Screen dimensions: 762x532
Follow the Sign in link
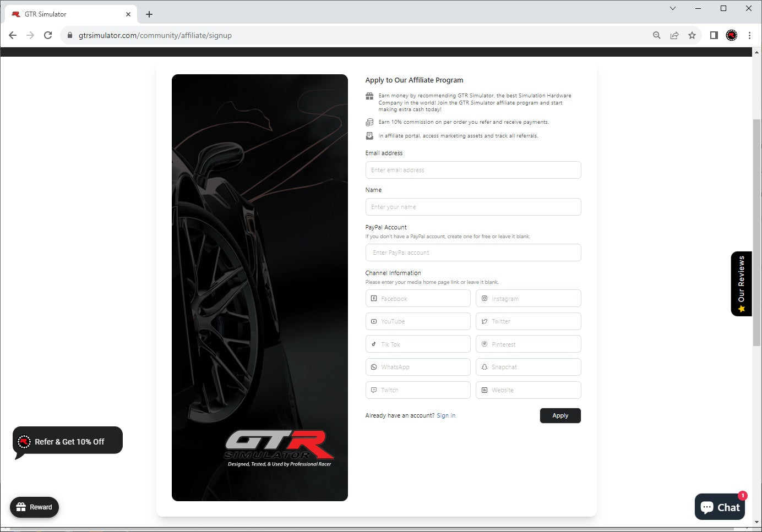click(x=446, y=415)
